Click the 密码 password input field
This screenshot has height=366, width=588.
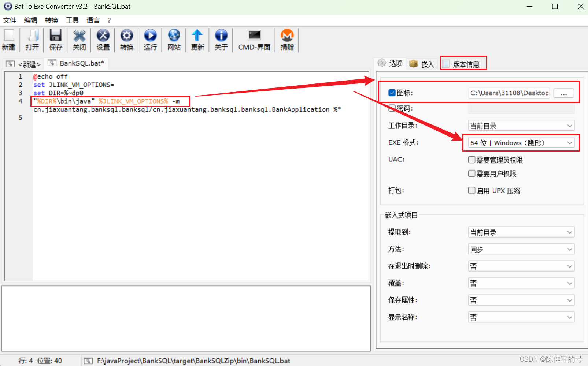coord(521,108)
